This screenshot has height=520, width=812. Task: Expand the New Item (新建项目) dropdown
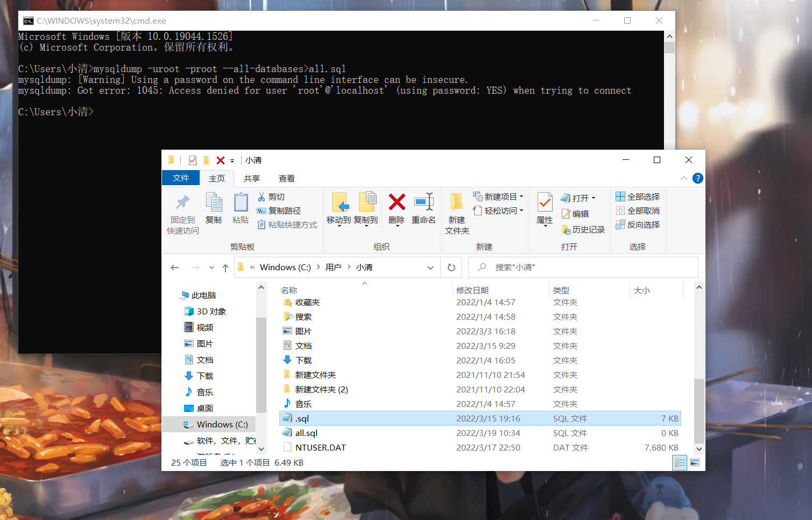[521, 196]
